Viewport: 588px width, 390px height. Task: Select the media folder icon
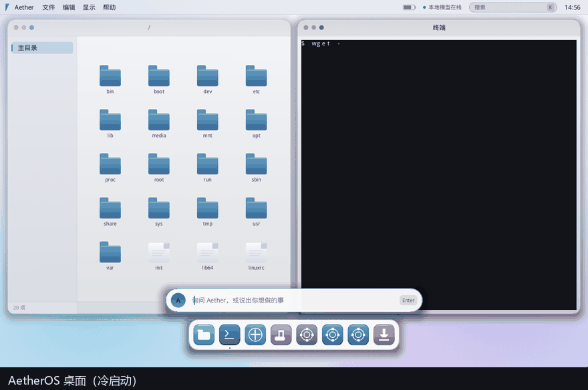[158, 120]
